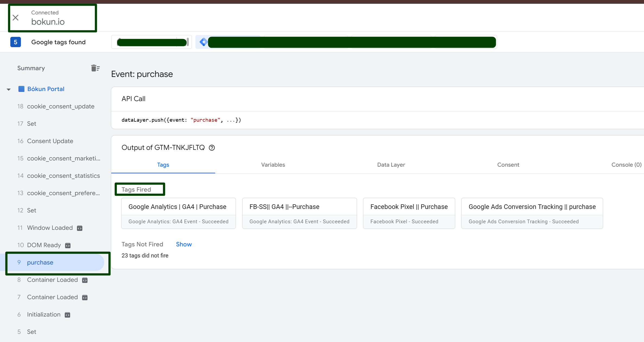Click the clear events trash icon
Screen dimensions: 644x342
tap(95, 68)
